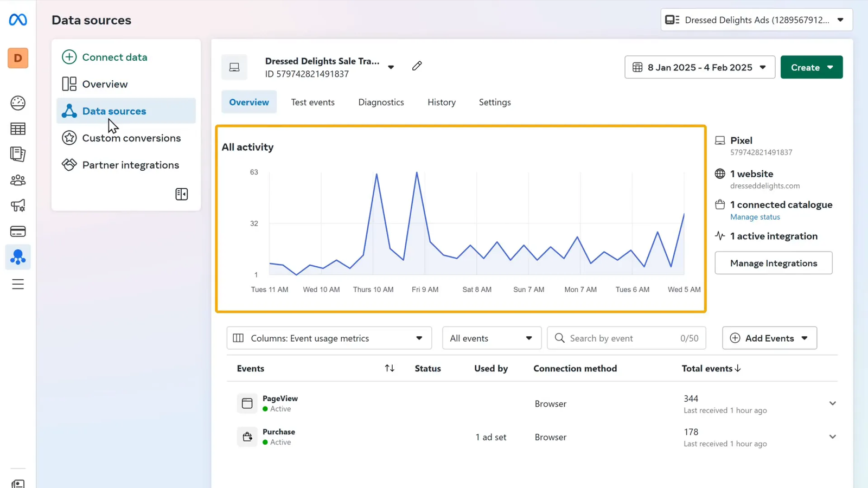Open the All events filter dropdown
The height and width of the screenshot is (488, 868).
pos(492,338)
